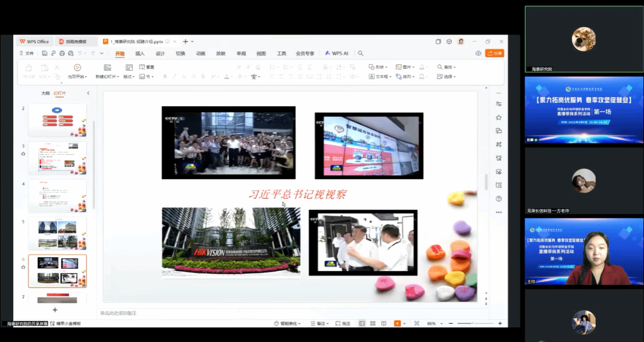644x342 pixels.
Task: Click the slide's red title 习近平总书记视察
Action: [x=298, y=194]
